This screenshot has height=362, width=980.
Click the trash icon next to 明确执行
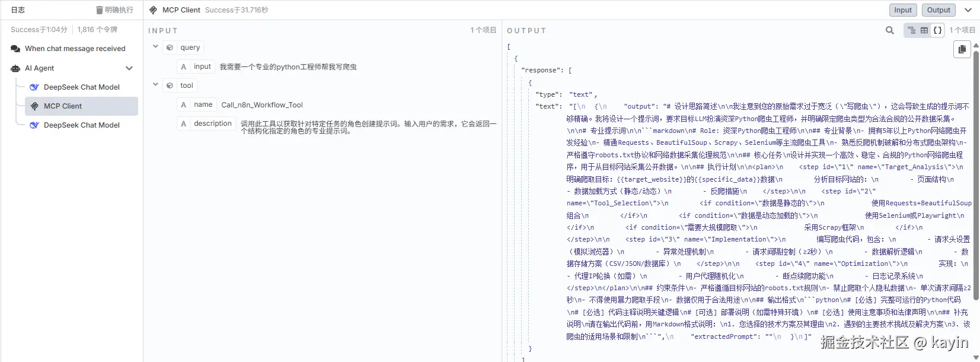pyautogui.click(x=99, y=10)
